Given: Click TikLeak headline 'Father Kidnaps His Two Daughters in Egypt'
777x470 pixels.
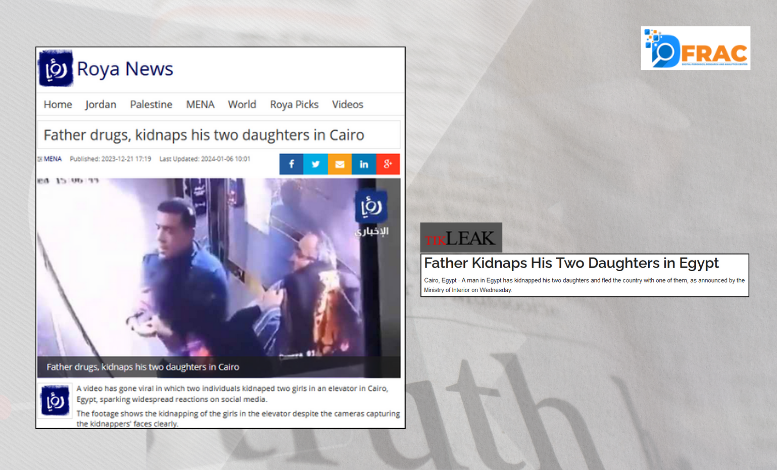Looking at the screenshot, I should [x=571, y=263].
